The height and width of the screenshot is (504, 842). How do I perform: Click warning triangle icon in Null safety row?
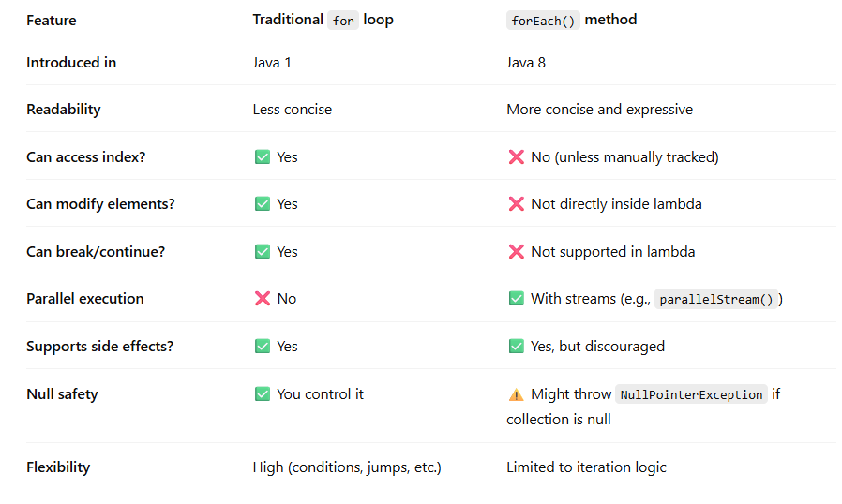[x=516, y=394]
